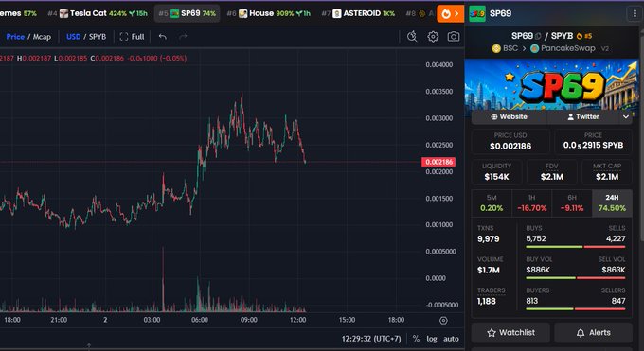Show chart values in USD

click(x=74, y=37)
